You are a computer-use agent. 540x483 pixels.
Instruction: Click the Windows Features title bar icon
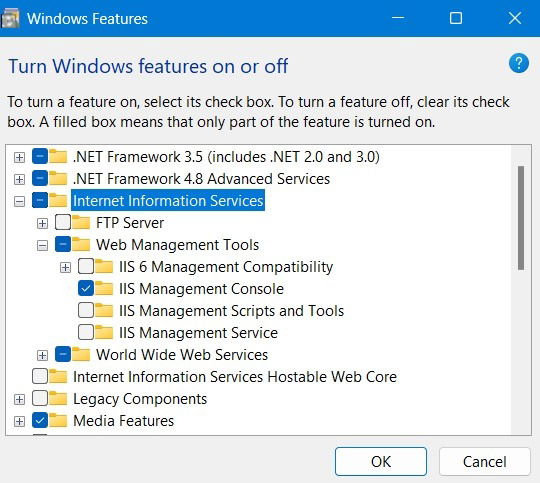(10, 19)
